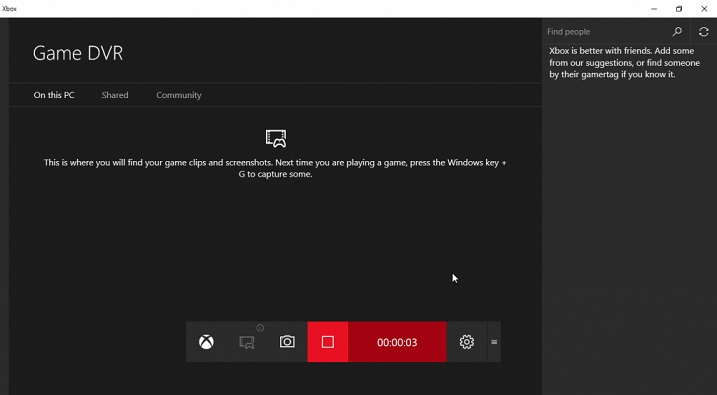Click the game clips controller icon in the empty Game DVR area
Image resolution: width=717 pixels, height=395 pixels.
276,138
